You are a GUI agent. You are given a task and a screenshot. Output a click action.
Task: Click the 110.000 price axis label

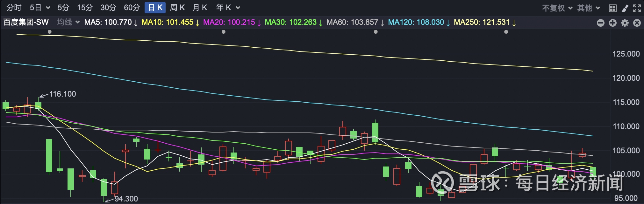point(626,126)
